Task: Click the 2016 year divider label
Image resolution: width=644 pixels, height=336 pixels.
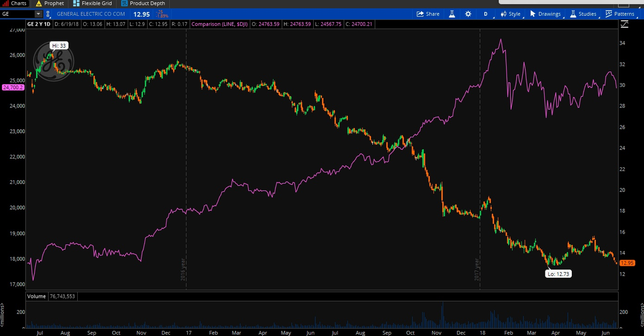Action: coord(183,270)
